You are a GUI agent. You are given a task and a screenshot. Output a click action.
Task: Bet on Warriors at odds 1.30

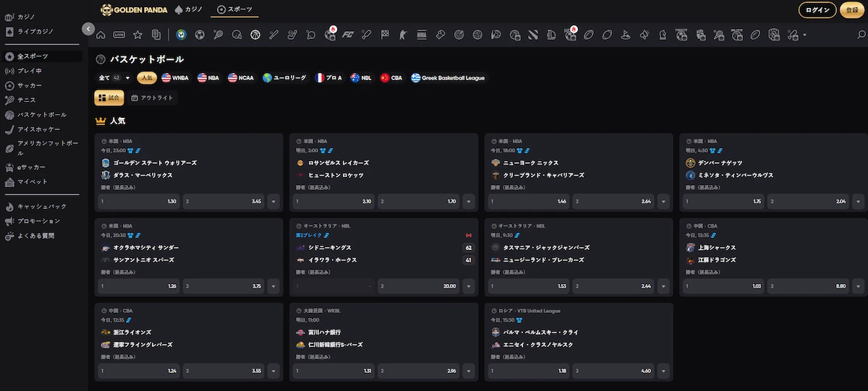tap(139, 202)
